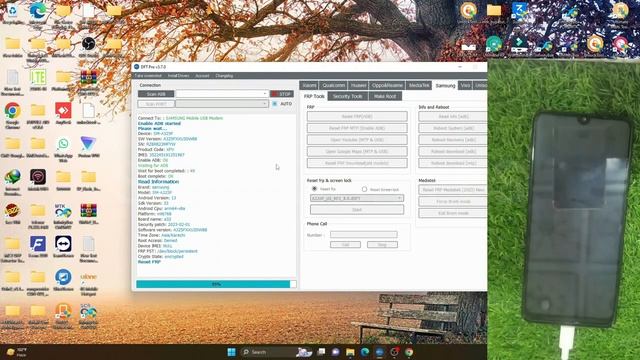This screenshot has width=640, height=360.
Task: Click the Windows Start button on taskbar
Action: coord(231,352)
